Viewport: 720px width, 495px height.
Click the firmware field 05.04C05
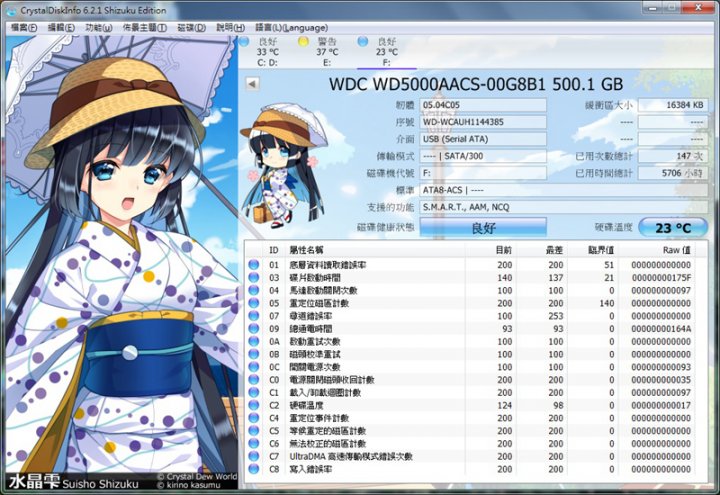point(483,105)
